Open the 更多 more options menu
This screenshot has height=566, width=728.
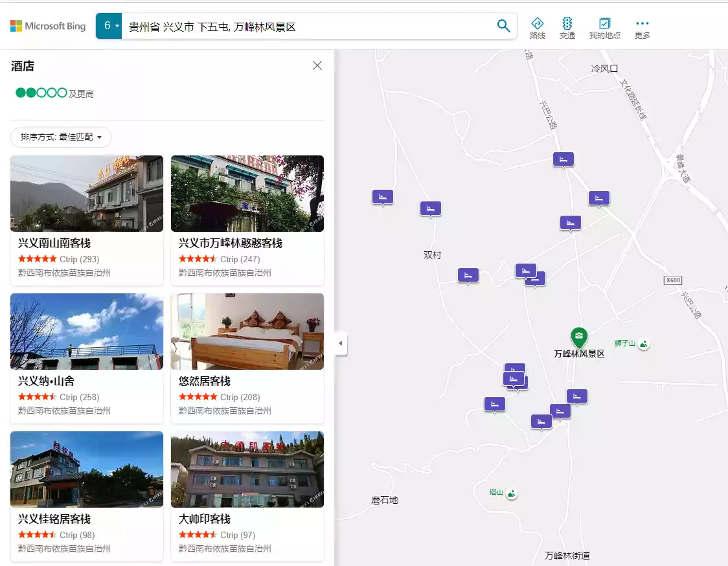pos(642,28)
